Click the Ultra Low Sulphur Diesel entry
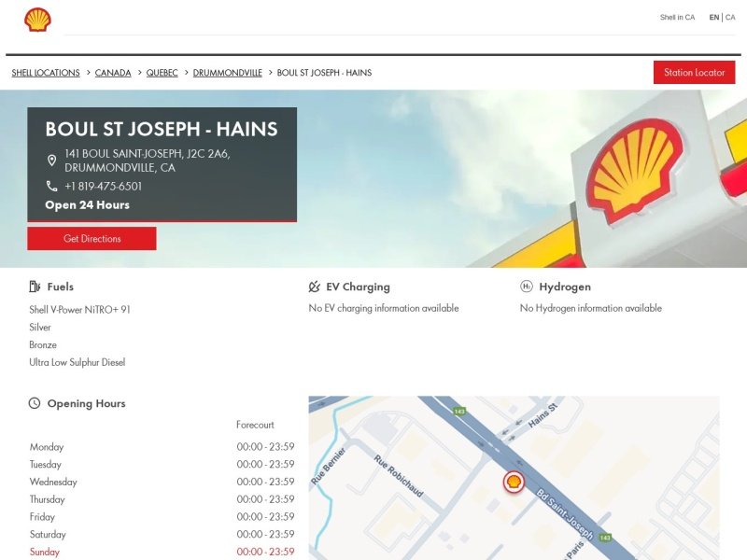The image size is (747, 560). tap(78, 362)
